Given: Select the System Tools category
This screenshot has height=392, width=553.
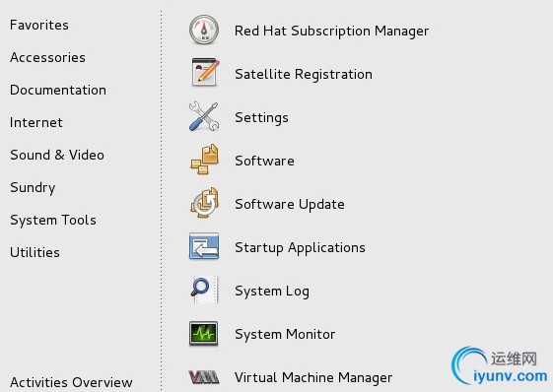Looking at the screenshot, I should click(53, 221).
